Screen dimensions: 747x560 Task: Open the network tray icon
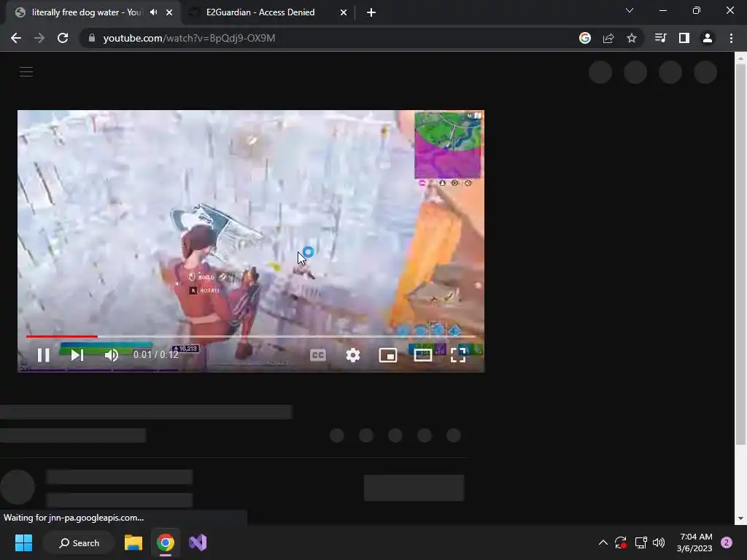[x=640, y=542]
